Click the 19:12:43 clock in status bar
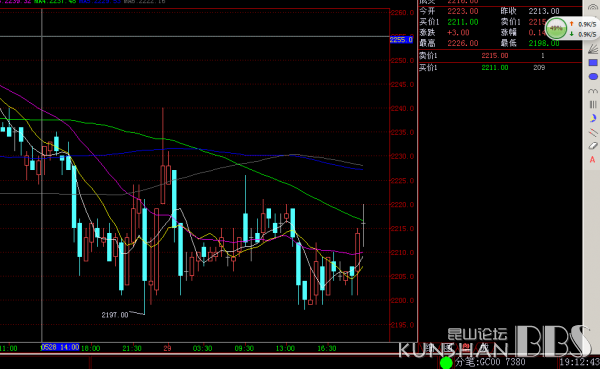600x369 pixels. click(x=579, y=362)
